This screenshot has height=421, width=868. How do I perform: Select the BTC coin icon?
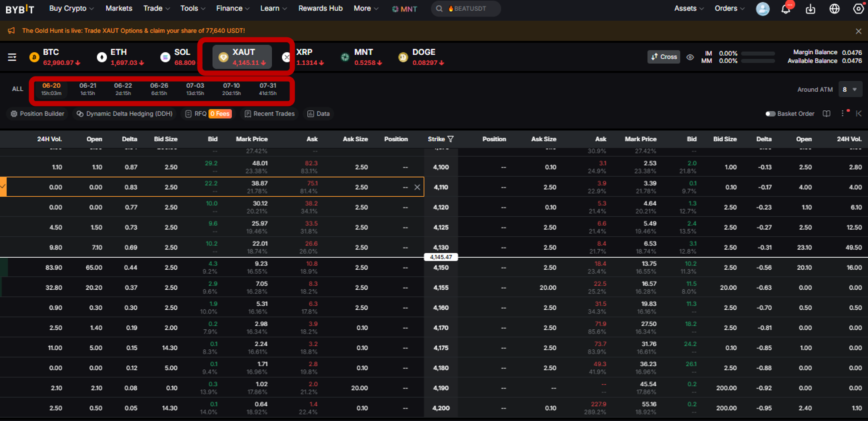click(34, 57)
